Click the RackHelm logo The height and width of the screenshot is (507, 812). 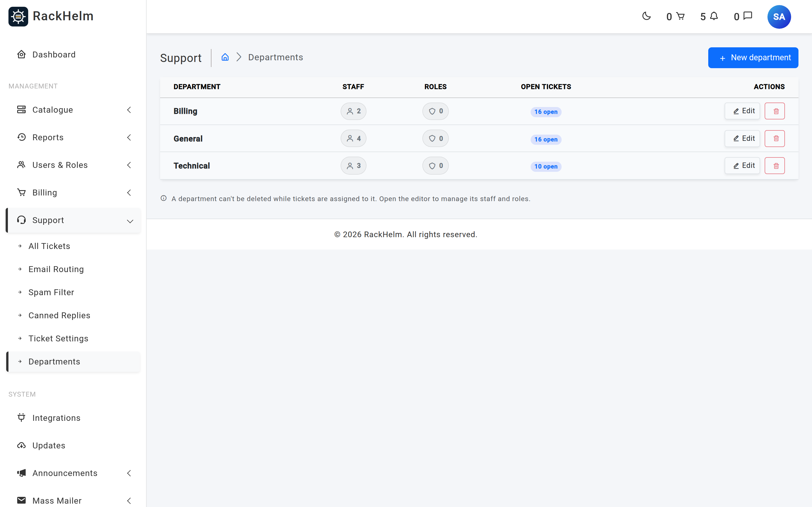[x=51, y=16]
